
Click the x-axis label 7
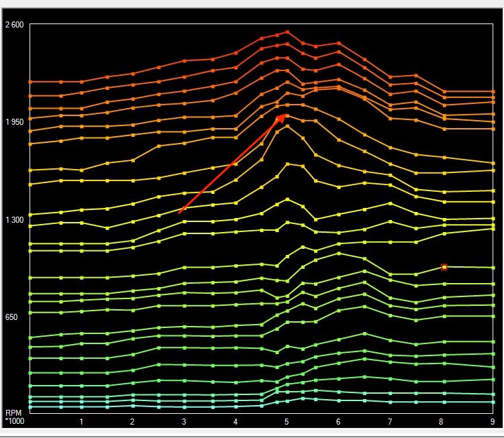pyautogui.click(x=390, y=422)
